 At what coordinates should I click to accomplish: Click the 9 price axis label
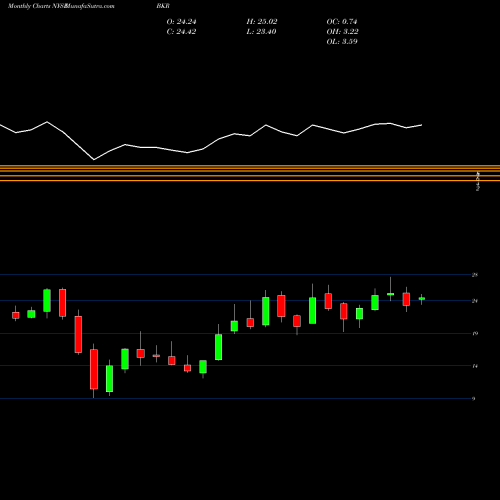pos(474,399)
